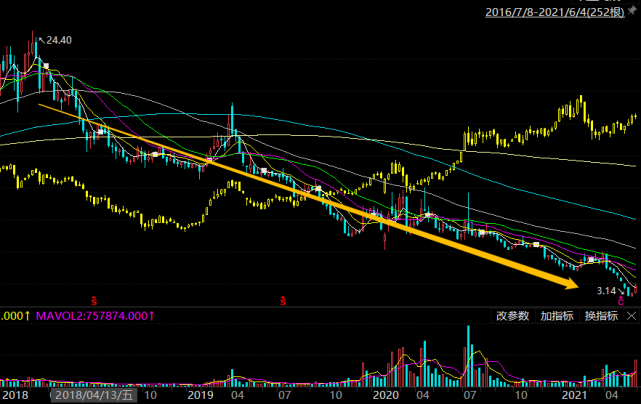The image size is (641, 404).
Task: Click the 换指标 button
Action: click(x=601, y=316)
